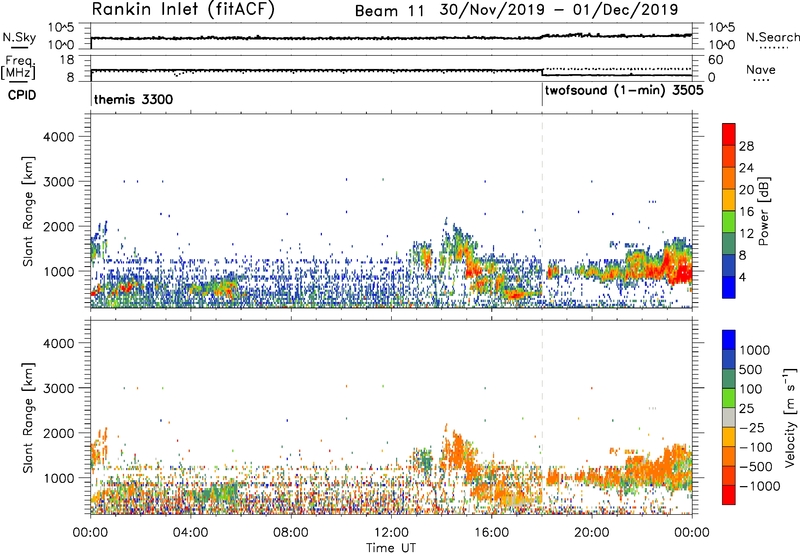Click the "Time UT" axis title
The height and width of the screenshot is (554, 800).
[x=391, y=548]
